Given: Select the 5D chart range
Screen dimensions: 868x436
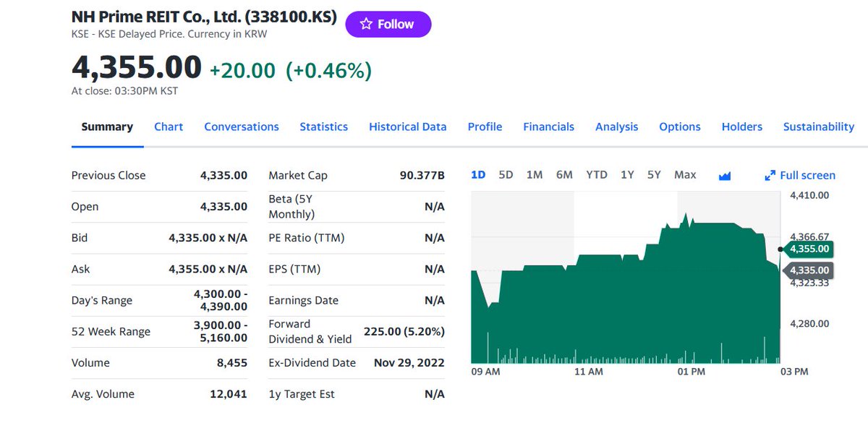Looking at the screenshot, I should click(506, 175).
